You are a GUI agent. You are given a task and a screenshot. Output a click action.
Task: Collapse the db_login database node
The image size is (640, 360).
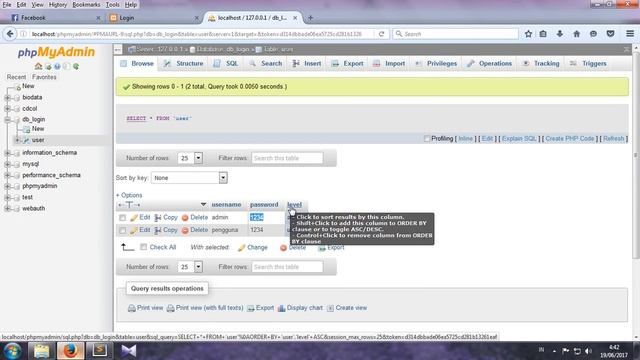(x=7, y=120)
